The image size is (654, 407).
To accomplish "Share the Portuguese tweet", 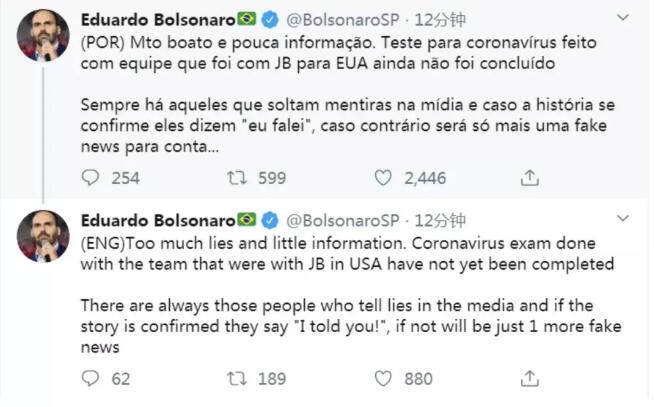I will tap(530, 178).
